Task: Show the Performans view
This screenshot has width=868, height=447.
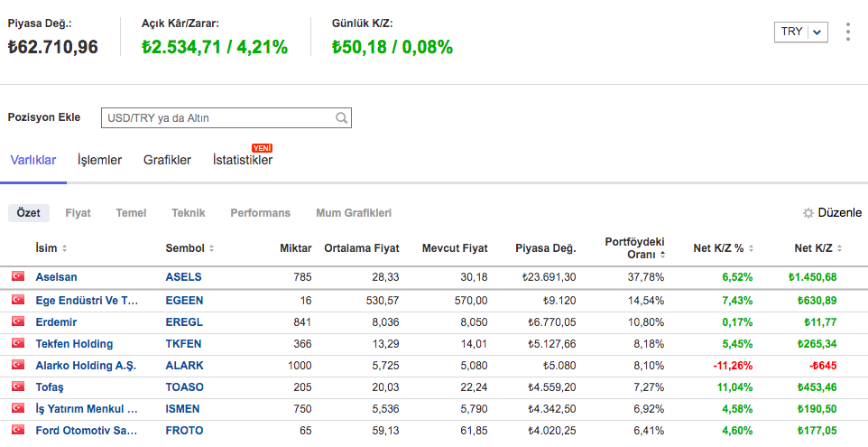Action: (x=260, y=213)
